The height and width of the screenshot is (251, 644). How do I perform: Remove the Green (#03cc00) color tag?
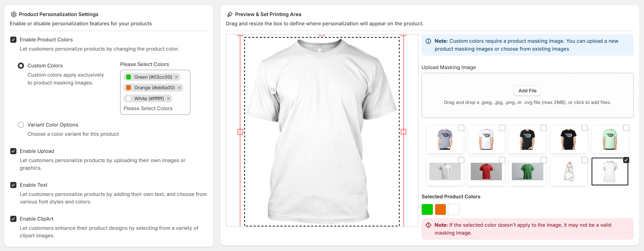point(176,77)
